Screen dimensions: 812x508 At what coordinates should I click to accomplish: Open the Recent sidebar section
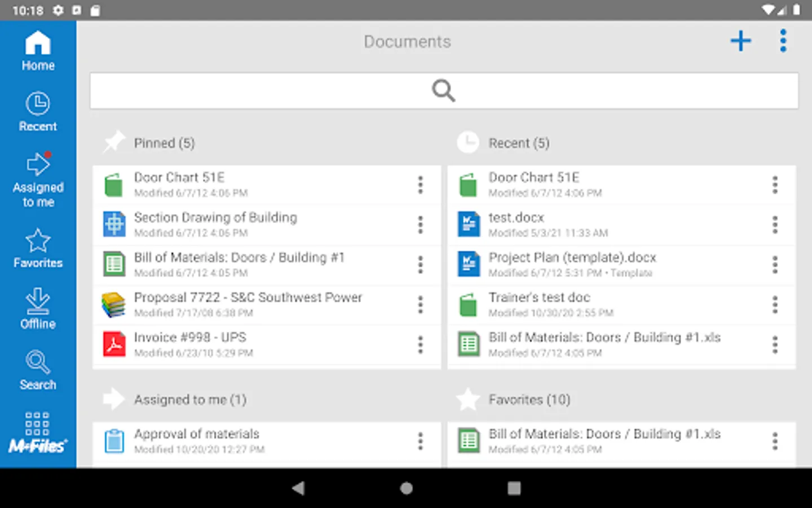pyautogui.click(x=38, y=112)
